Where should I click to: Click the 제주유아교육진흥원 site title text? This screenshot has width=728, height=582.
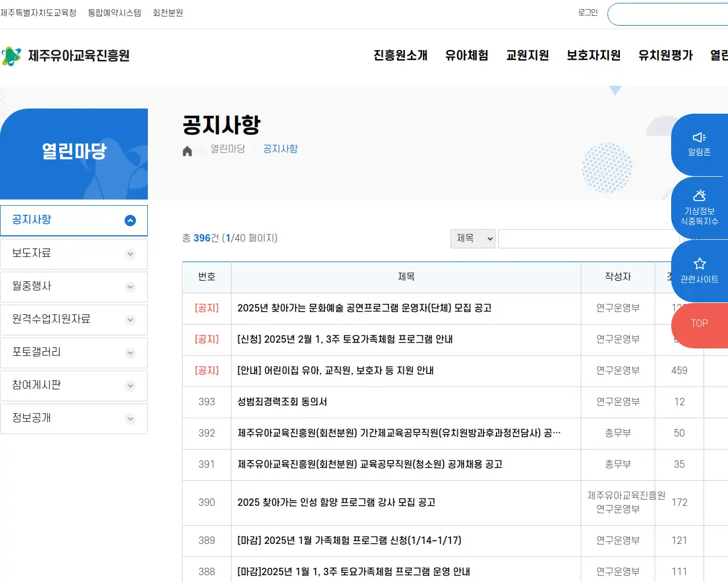click(x=79, y=56)
